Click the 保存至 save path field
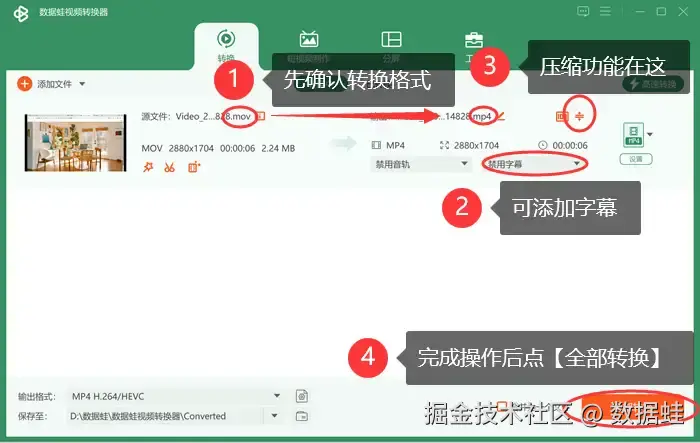The height and width of the screenshot is (443, 700). 165,416
